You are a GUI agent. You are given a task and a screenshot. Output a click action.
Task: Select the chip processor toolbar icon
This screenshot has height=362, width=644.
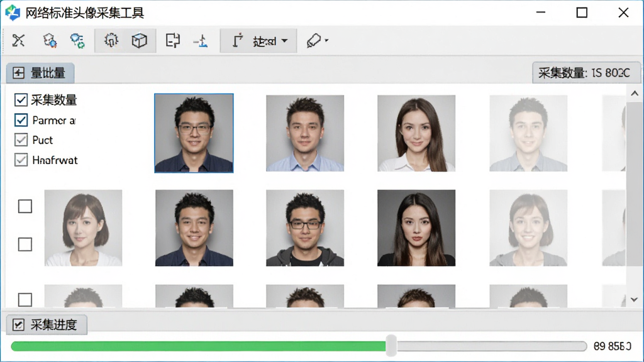(x=111, y=41)
